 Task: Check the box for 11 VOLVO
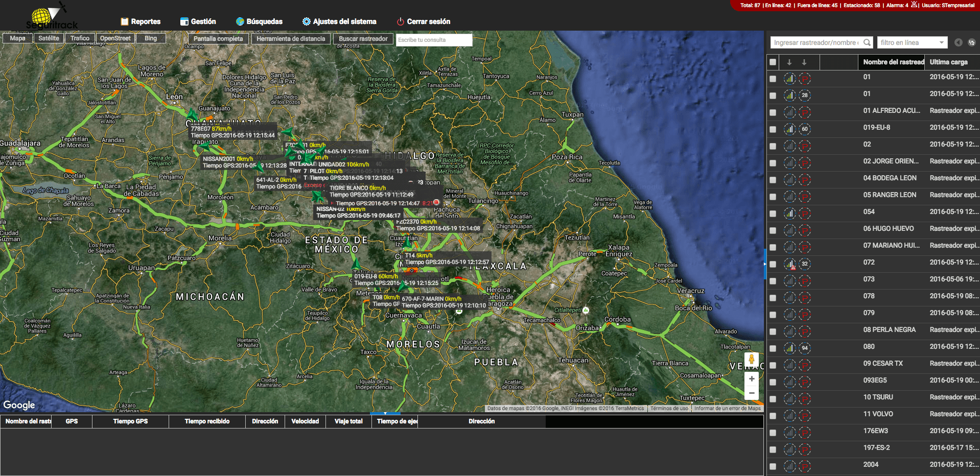tap(773, 416)
